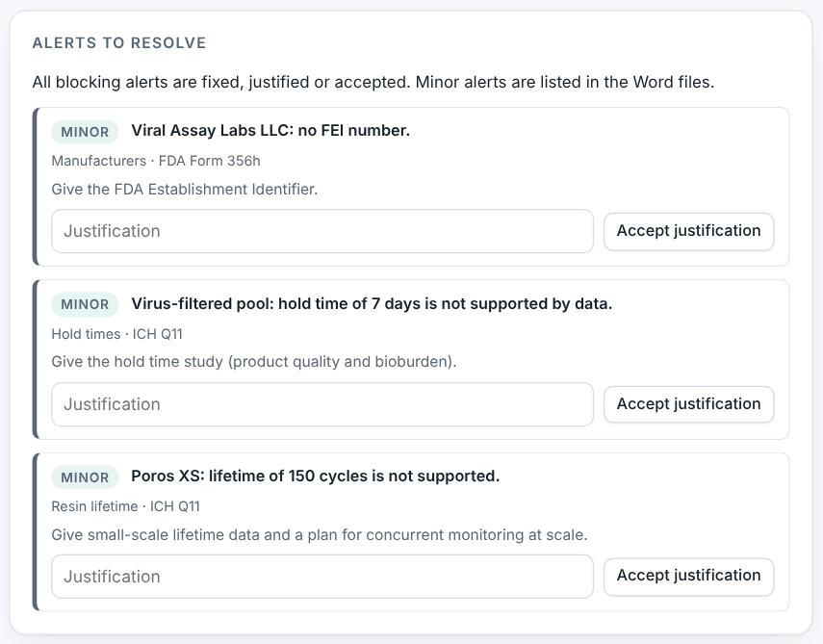Image resolution: width=823 pixels, height=644 pixels.
Task: Click 'Manufacturers · FDA Form 356h' subtitle
Action: [x=156, y=161]
